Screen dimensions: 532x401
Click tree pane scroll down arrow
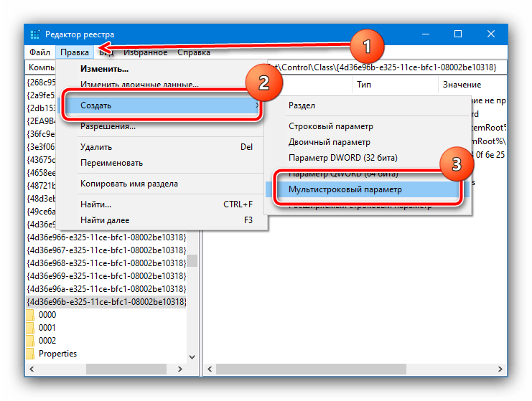click(192, 357)
